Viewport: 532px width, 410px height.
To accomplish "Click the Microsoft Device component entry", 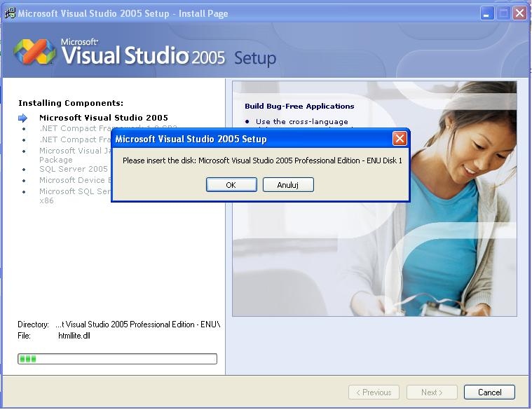I will (x=75, y=180).
